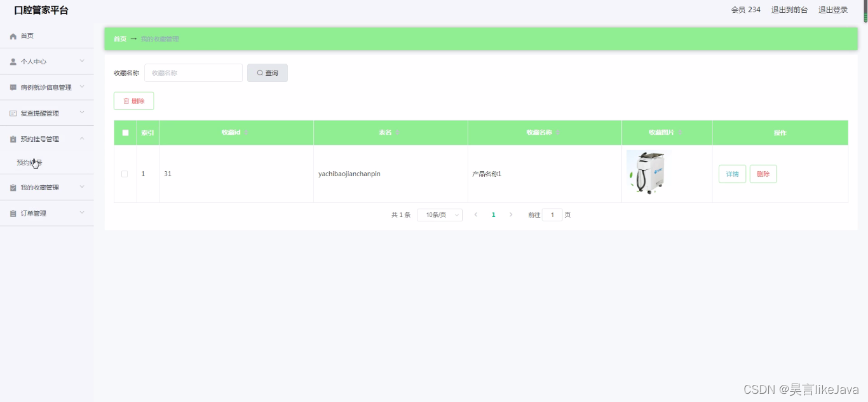The height and width of the screenshot is (402, 868).
Task: Open the 10条/页 page size dropdown
Action: point(440,215)
